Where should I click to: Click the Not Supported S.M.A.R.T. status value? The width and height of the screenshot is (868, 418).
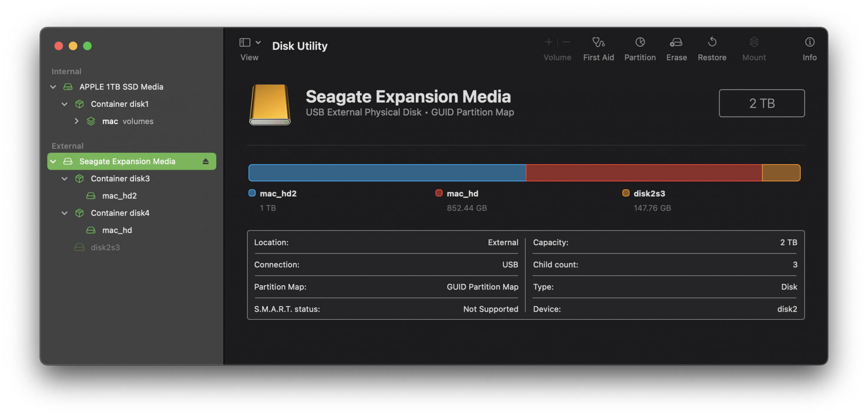point(491,309)
